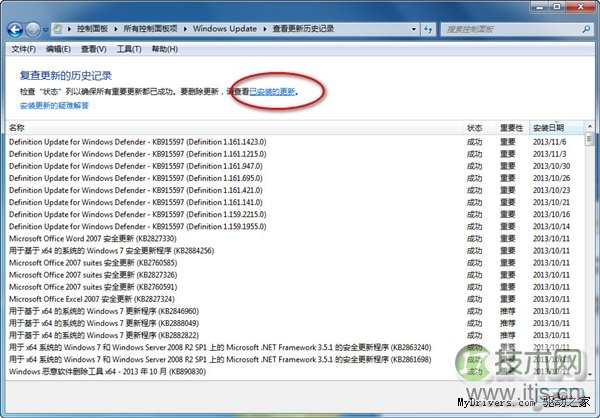Open the recent pages dropdown arrow

coord(46,29)
